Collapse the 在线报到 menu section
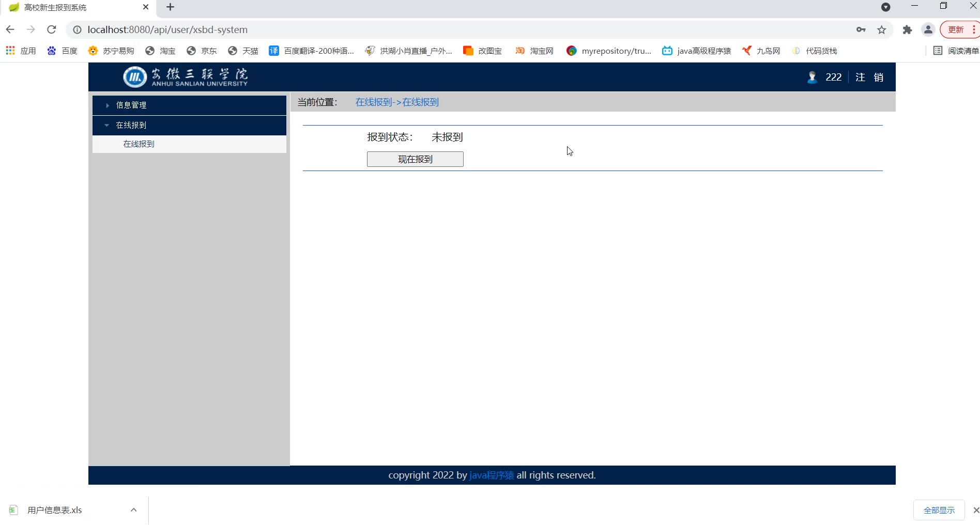The height and width of the screenshot is (525, 980). pyautogui.click(x=189, y=126)
